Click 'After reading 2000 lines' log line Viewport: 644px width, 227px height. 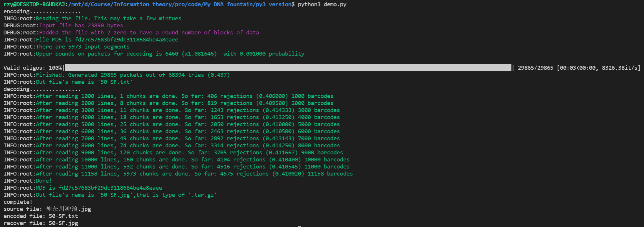click(168, 103)
